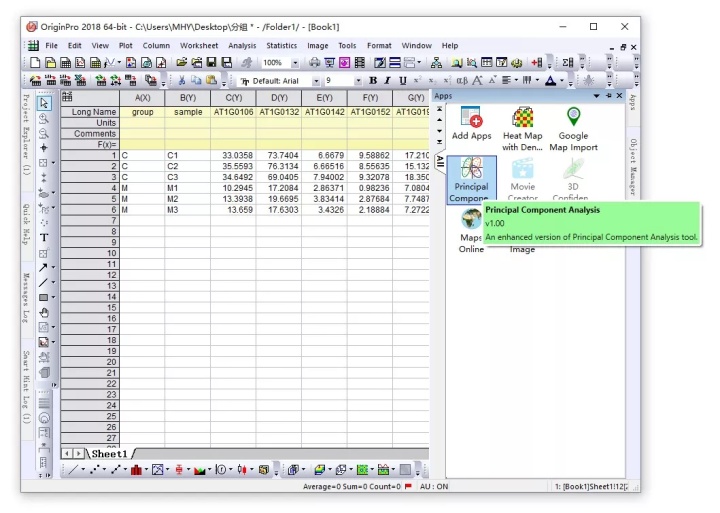Viewport: 720px width, 513px height.
Task: Select the All tab in Apps panel
Action: click(440, 162)
